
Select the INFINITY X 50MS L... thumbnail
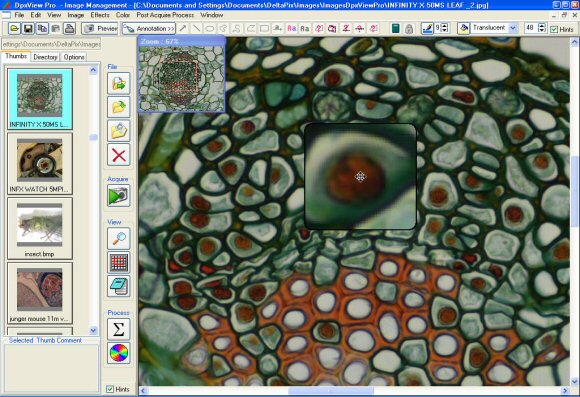[40, 99]
